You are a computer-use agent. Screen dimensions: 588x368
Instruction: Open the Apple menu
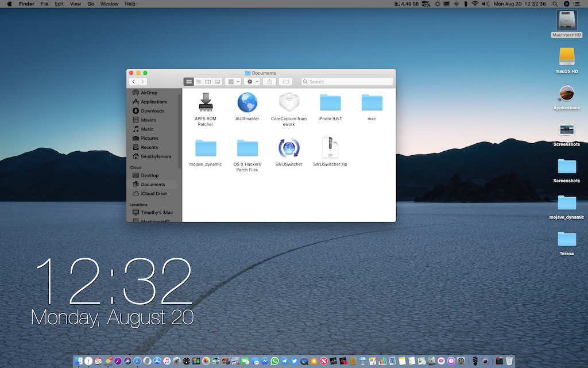coord(9,4)
